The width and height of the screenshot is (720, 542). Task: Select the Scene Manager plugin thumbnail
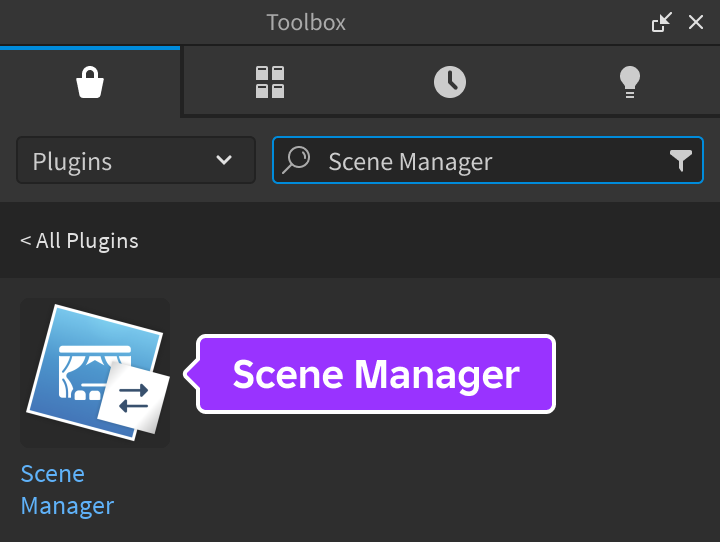point(95,372)
